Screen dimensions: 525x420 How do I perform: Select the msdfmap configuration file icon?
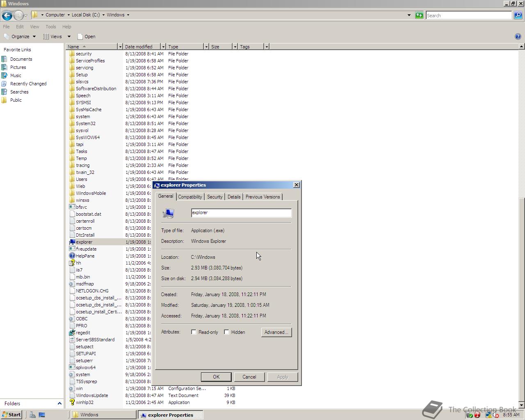click(72, 284)
